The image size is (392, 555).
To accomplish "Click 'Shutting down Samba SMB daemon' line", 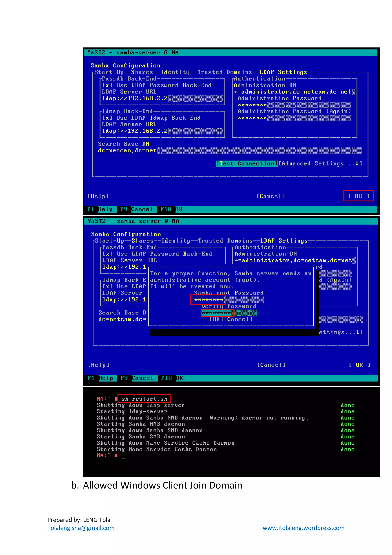I will click(x=150, y=430).
